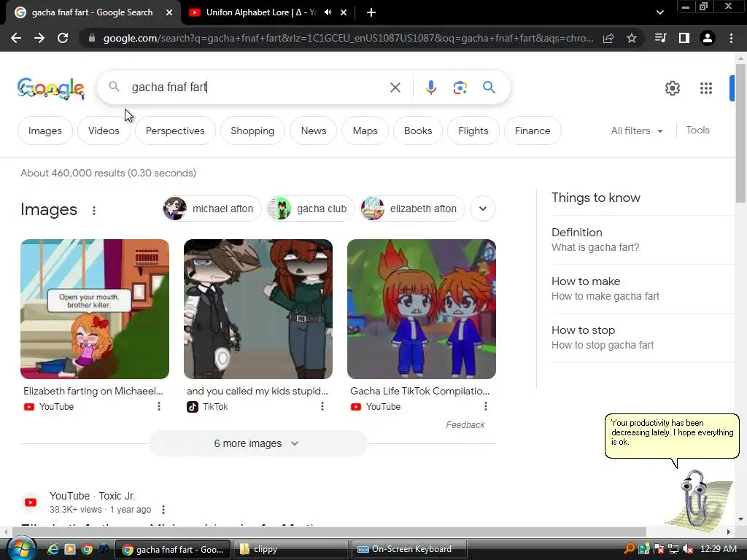Search by image with the Google Lens icon
The height and width of the screenshot is (560, 747).
coord(460,87)
